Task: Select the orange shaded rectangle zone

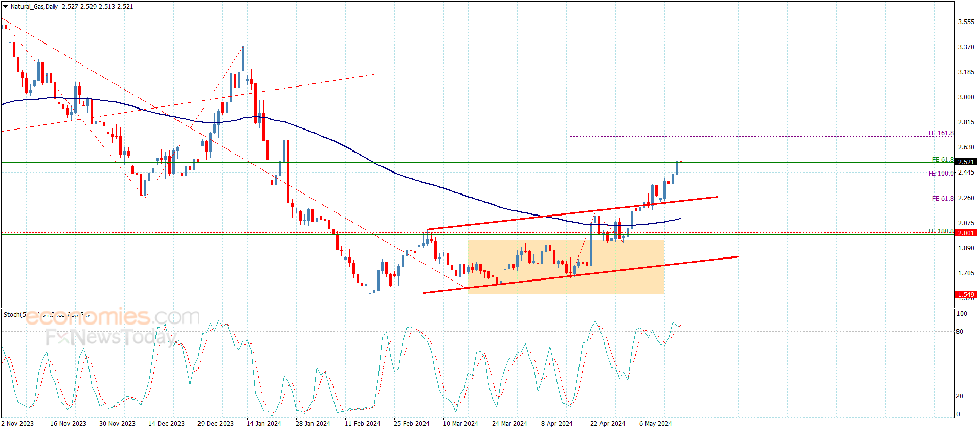Action: click(x=566, y=267)
